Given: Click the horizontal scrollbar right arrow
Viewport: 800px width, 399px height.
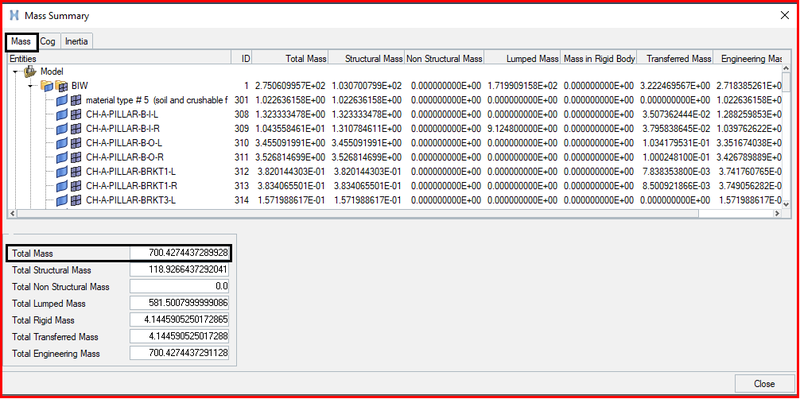Looking at the screenshot, I should pos(777,213).
